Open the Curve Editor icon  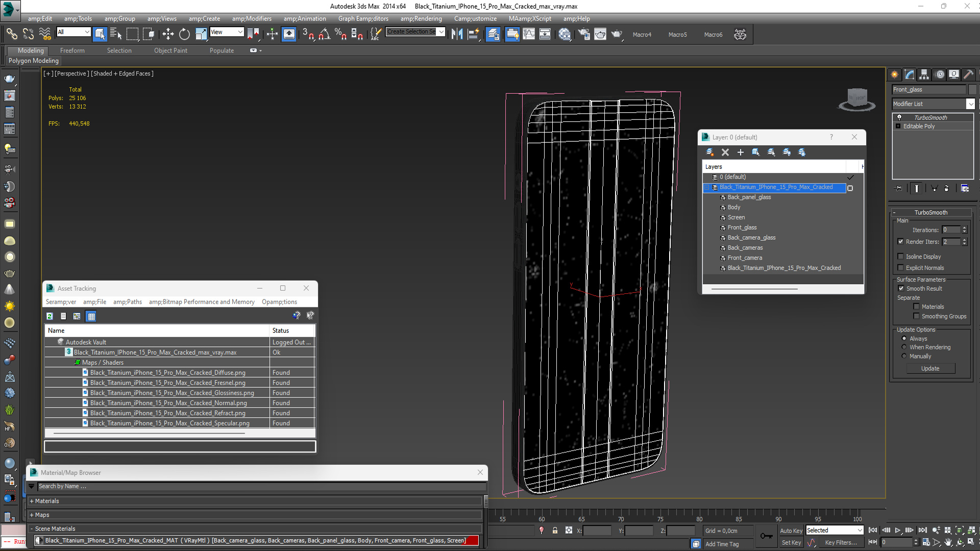(x=529, y=34)
